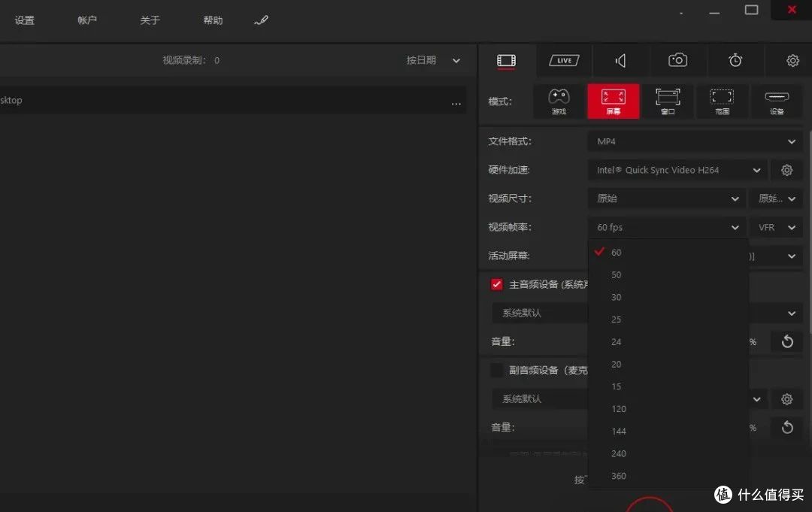The height and width of the screenshot is (512, 812).
Task: Enable 副音频设备 microphone checkbox
Action: [x=497, y=370]
